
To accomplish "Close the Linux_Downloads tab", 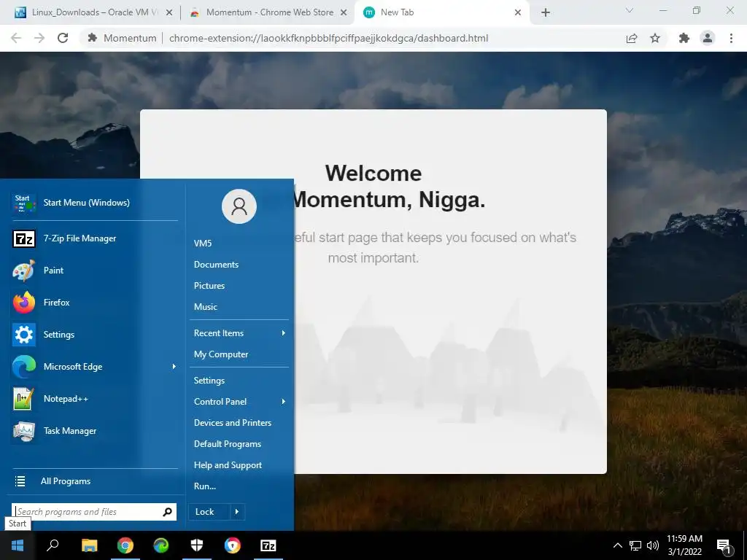I will [169, 13].
